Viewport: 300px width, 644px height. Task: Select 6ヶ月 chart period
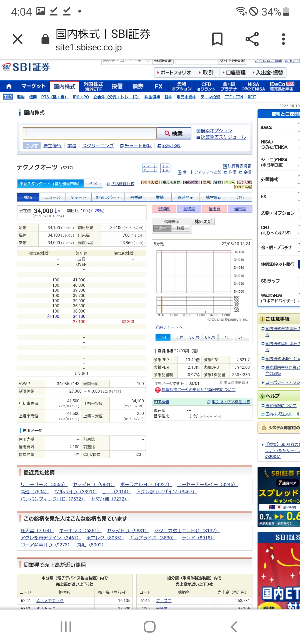click(210, 337)
